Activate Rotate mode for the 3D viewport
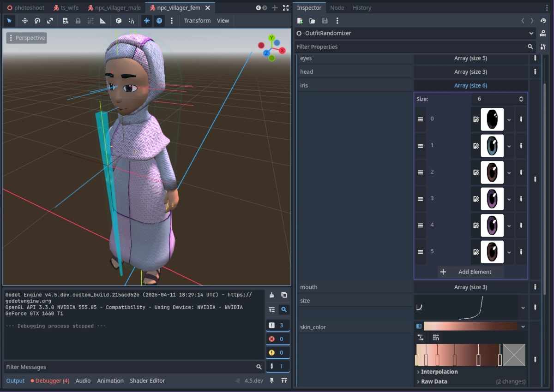This screenshot has height=392, width=554. (x=37, y=21)
